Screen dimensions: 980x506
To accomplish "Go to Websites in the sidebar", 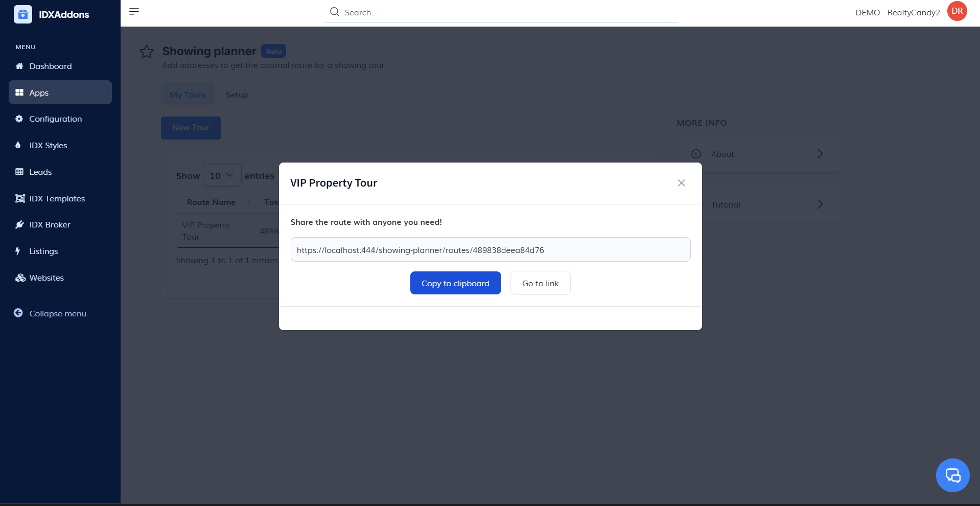I will pos(46,278).
